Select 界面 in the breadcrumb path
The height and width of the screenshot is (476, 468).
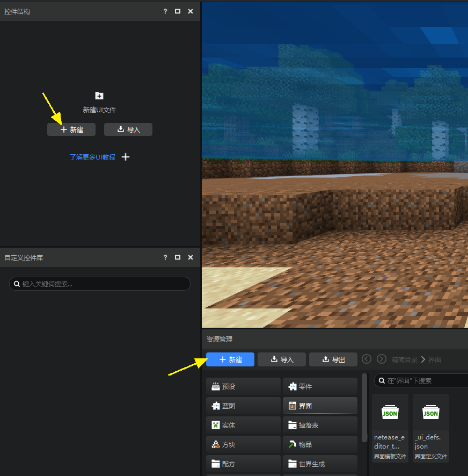(435, 360)
